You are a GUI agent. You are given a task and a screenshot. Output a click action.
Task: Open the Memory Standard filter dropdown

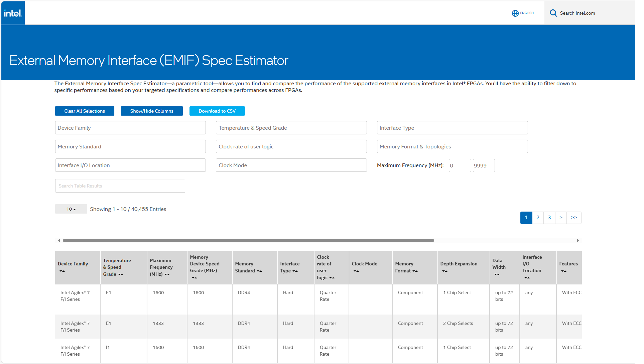[x=130, y=147]
